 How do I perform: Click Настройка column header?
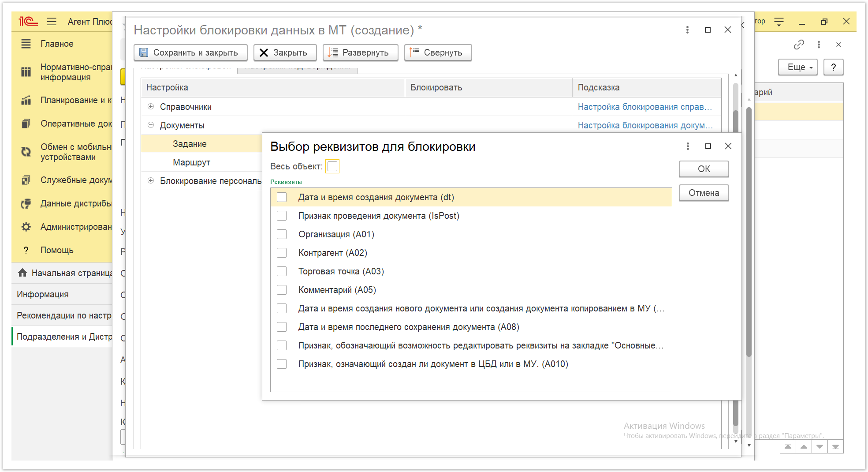[273, 87]
